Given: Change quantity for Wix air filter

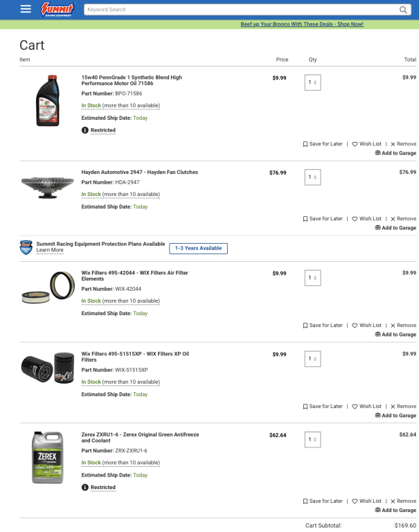Looking at the screenshot, I should pos(313,278).
